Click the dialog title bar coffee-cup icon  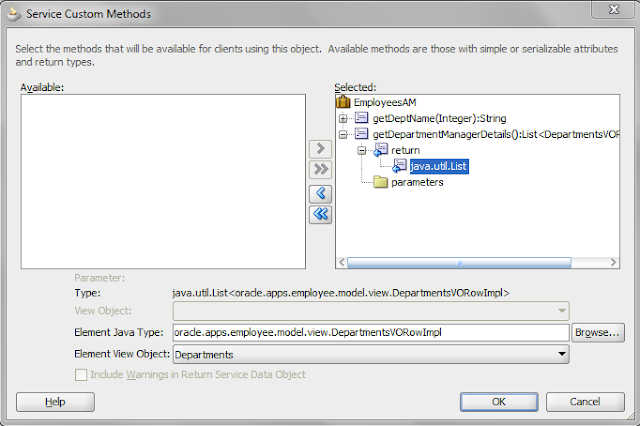[14, 14]
